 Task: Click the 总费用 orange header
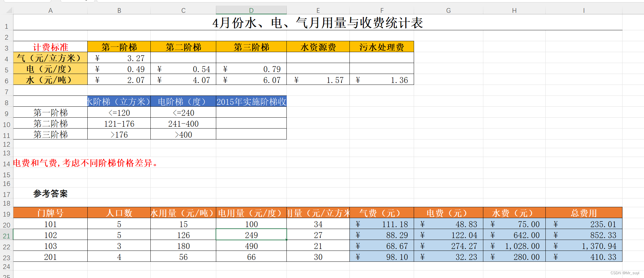pyautogui.click(x=584, y=213)
